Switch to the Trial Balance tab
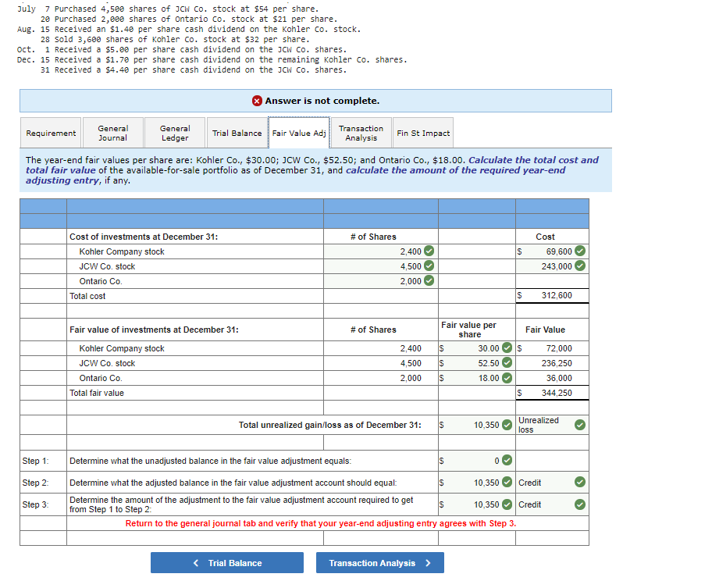 237,133
